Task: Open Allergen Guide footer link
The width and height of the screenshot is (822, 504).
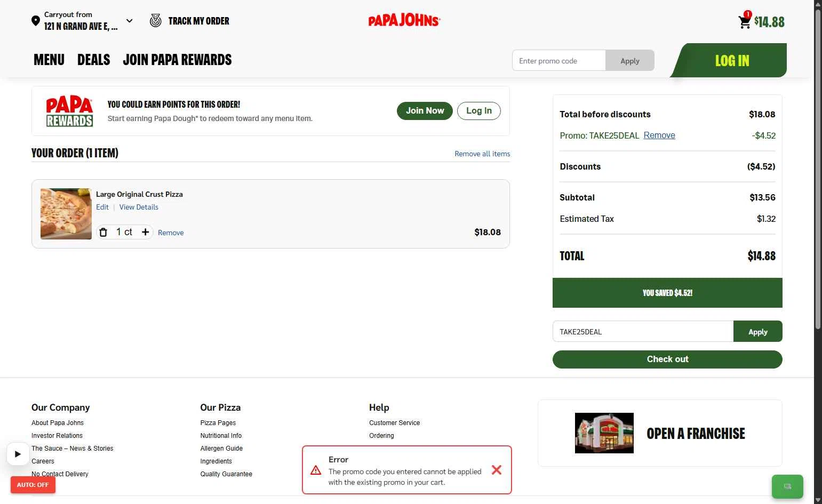Action: (221, 449)
